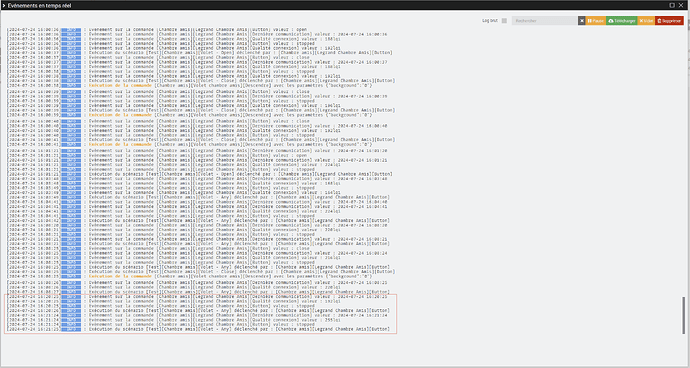This screenshot has width=690, height=368.
Task: Focus the Rechercher search field
Action: pyautogui.click(x=544, y=21)
